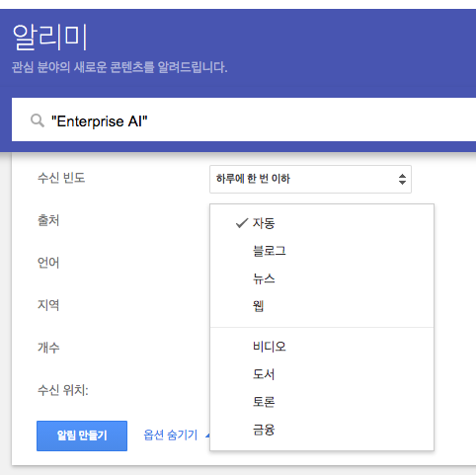Click the 언어 setting label
Screen dimensions: 476x475
click(48, 263)
